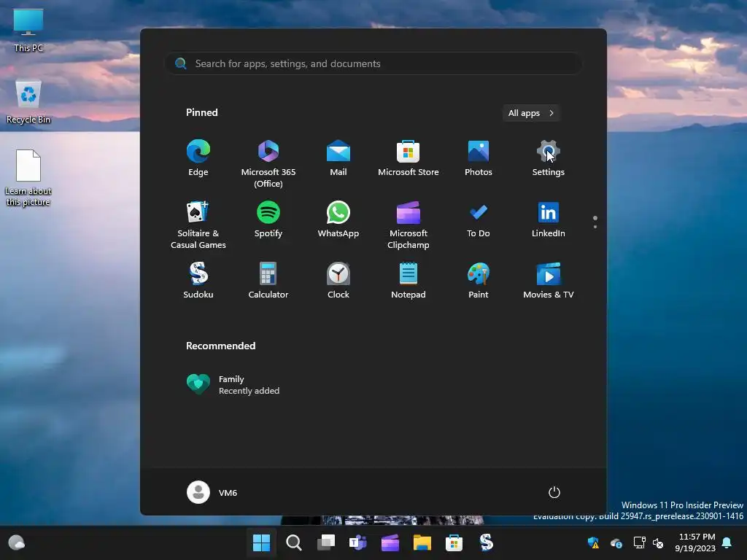Open the Settings gear app
747x560 pixels.
(549, 158)
